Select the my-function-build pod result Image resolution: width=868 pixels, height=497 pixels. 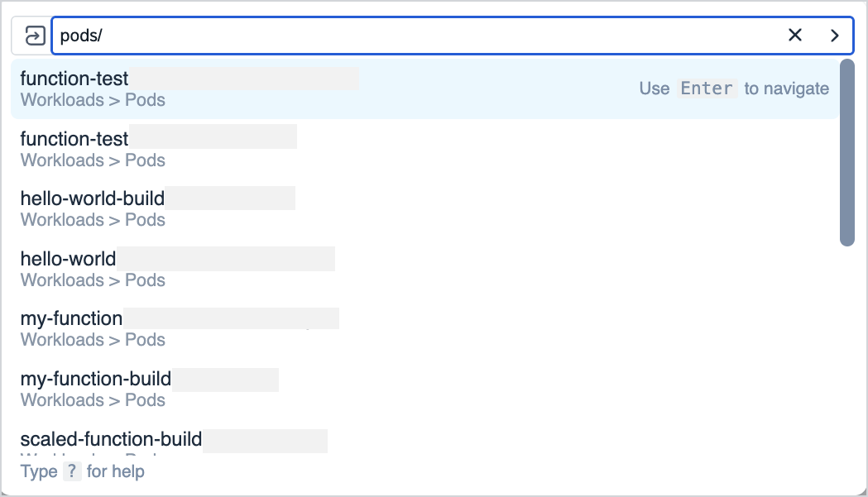tap(95, 379)
